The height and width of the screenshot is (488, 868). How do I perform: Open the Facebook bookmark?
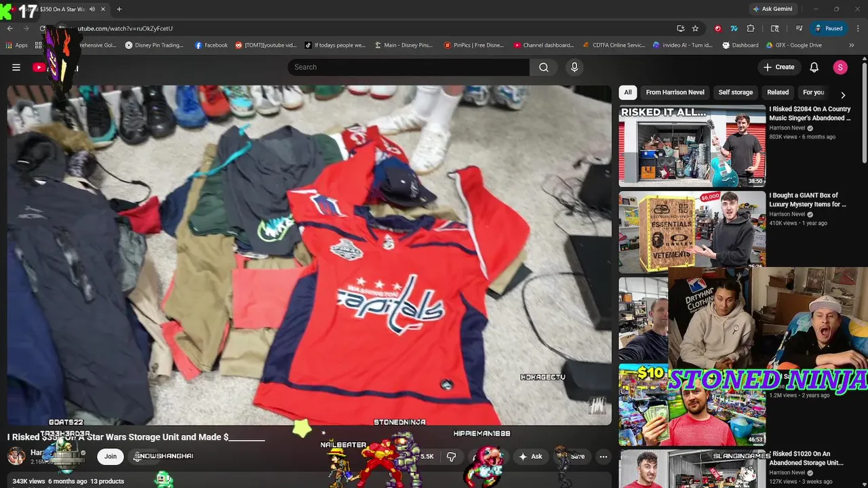211,45
